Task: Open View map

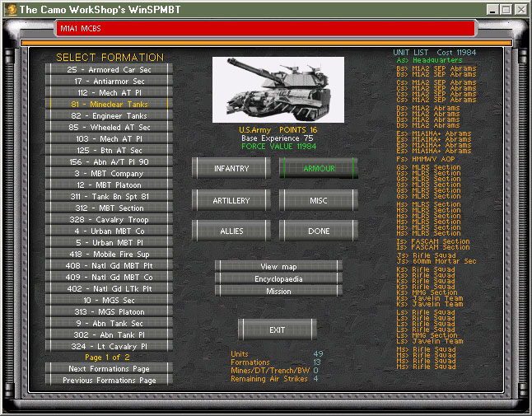Action: coord(278,266)
